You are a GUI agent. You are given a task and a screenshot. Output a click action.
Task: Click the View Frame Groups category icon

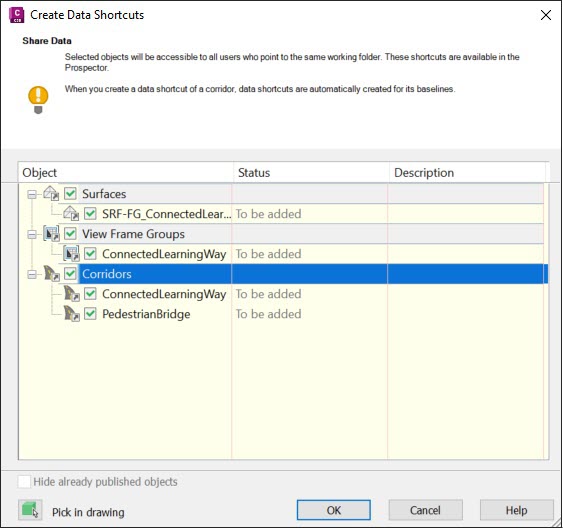point(51,233)
